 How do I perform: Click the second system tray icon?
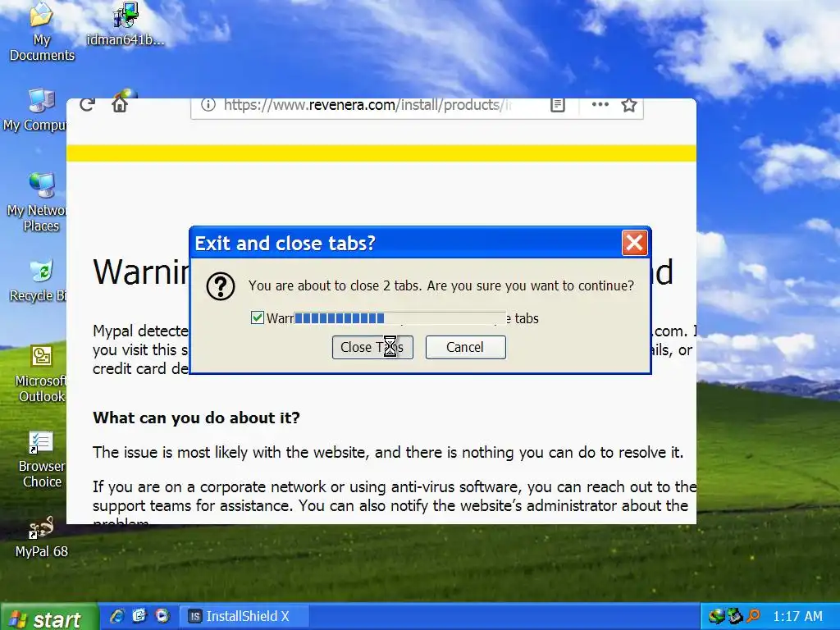(x=735, y=617)
